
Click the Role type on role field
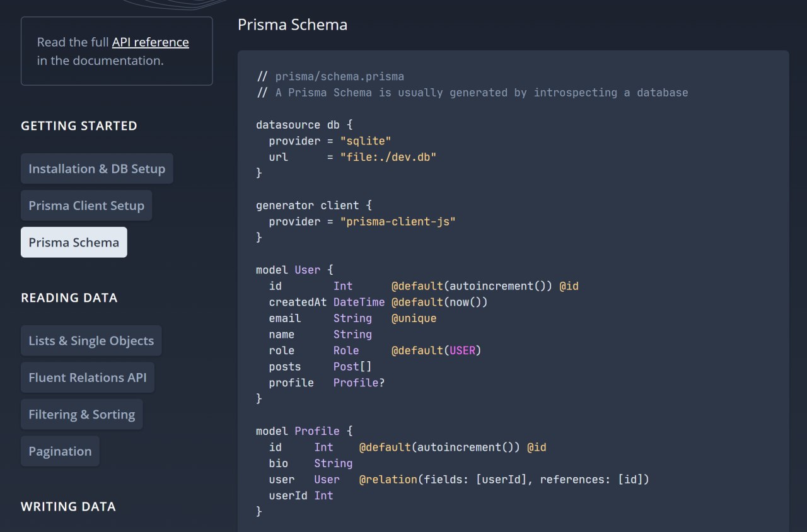point(346,350)
